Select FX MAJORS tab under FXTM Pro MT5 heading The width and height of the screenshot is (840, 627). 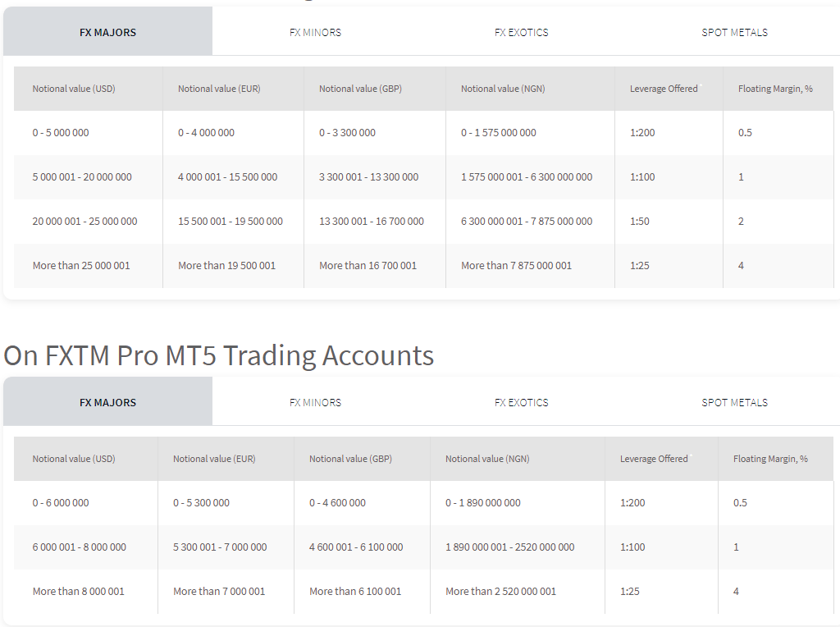click(x=107, y=402)
